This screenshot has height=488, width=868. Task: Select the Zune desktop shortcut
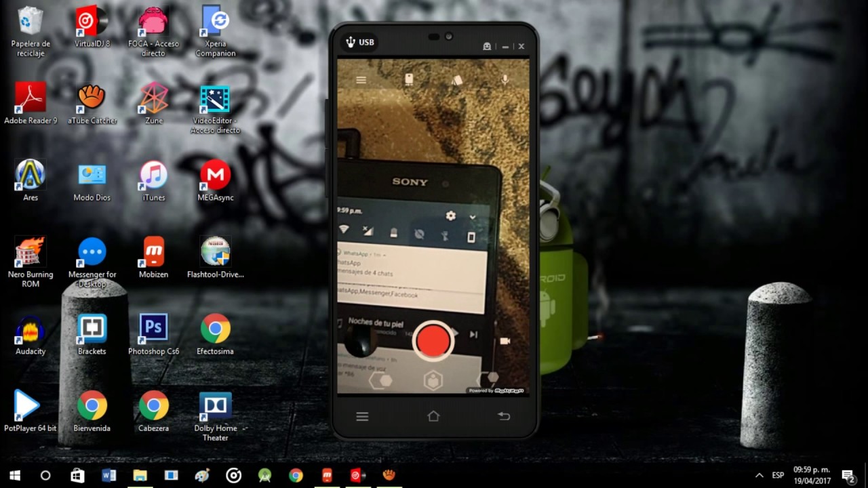[154, 104]
